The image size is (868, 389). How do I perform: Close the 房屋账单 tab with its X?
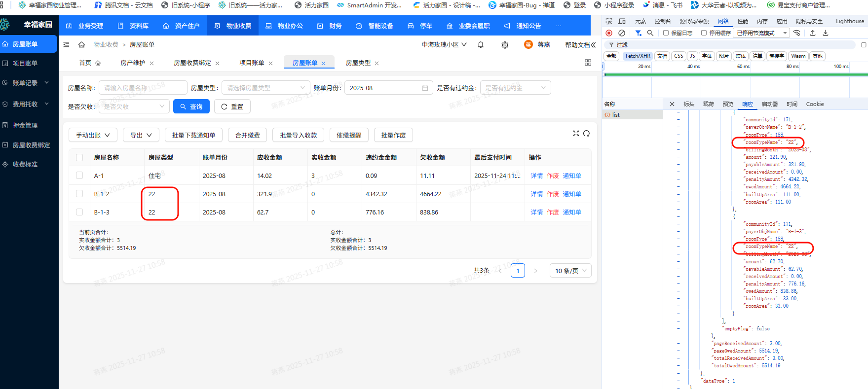324,63
